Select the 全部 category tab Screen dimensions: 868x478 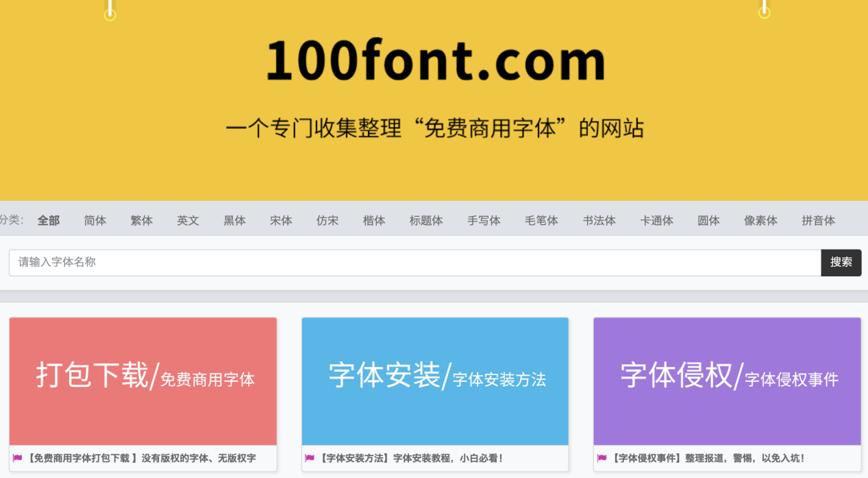tap(49, 220)
